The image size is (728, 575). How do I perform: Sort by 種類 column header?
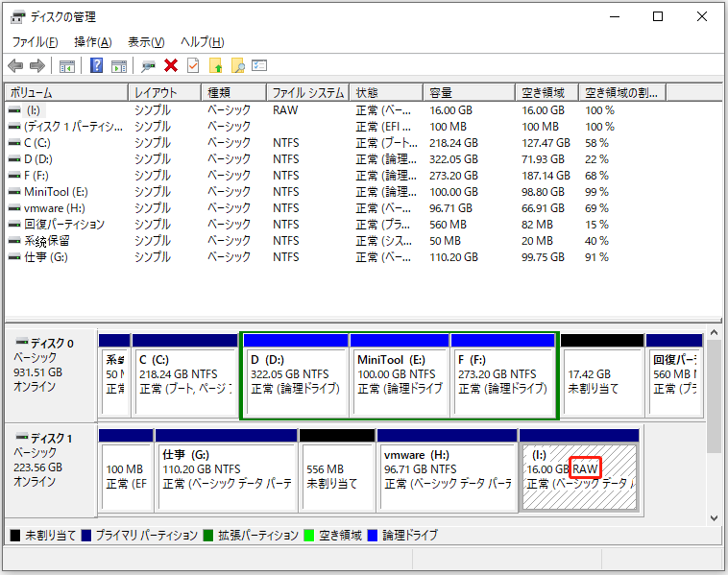[234, 93]
